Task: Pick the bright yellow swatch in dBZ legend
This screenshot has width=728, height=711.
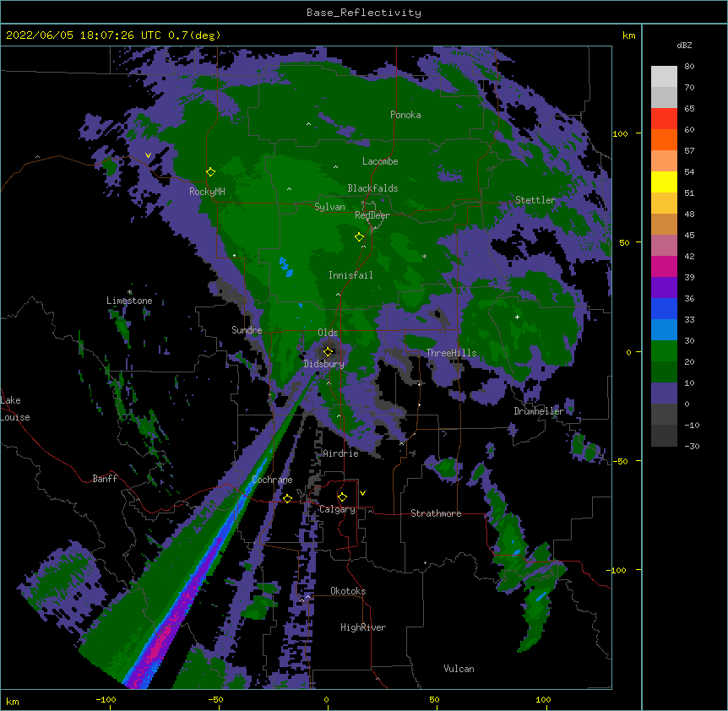Action: click(664, 182)
